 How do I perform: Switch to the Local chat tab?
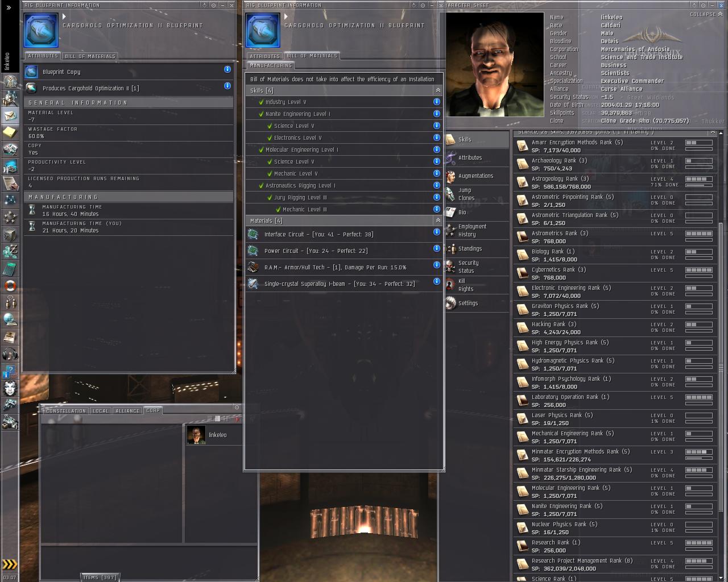pyautogui.click(x=101, y=411)
